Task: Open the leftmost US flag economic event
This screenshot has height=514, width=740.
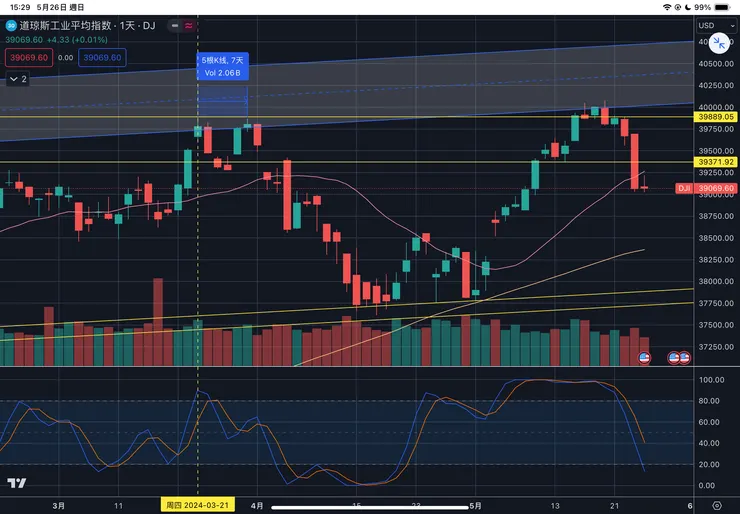Action: coord(644,358)
